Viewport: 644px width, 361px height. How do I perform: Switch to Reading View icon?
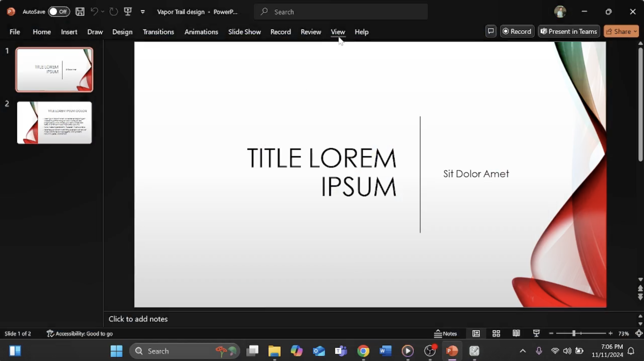pos(516,333)
